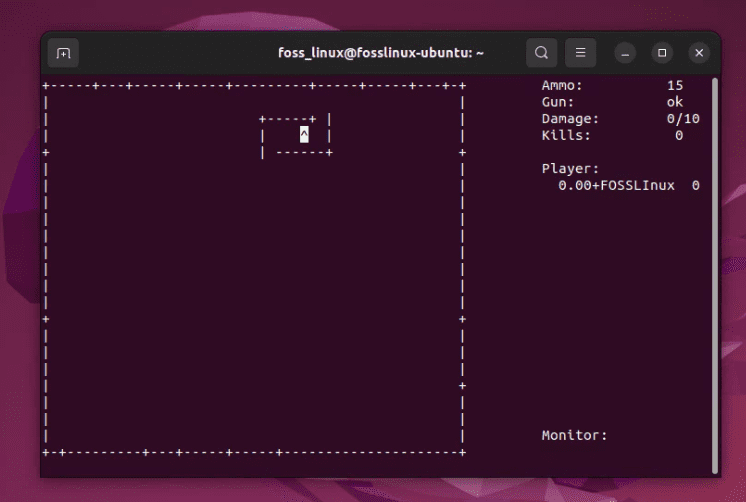Image resolution: width=746 pixels, height=502 pixels.
Task: Click the gun status ok
Action: [x=675, y=102]
